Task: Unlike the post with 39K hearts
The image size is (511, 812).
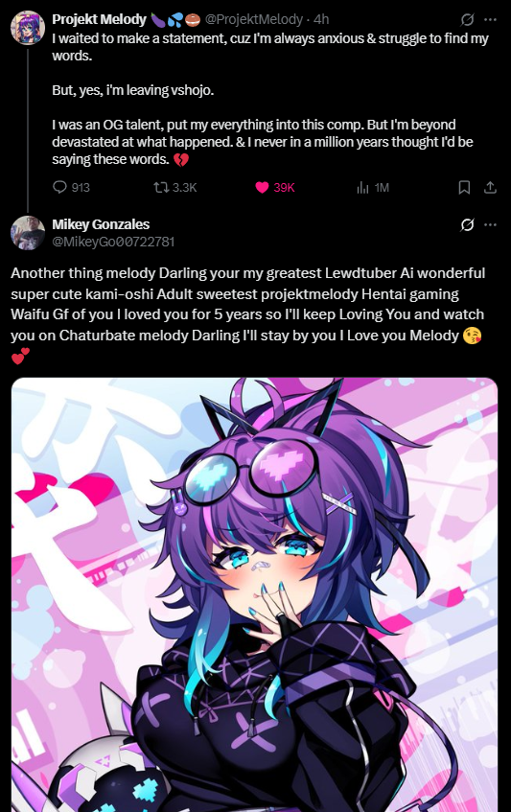Action: (262, 188)
